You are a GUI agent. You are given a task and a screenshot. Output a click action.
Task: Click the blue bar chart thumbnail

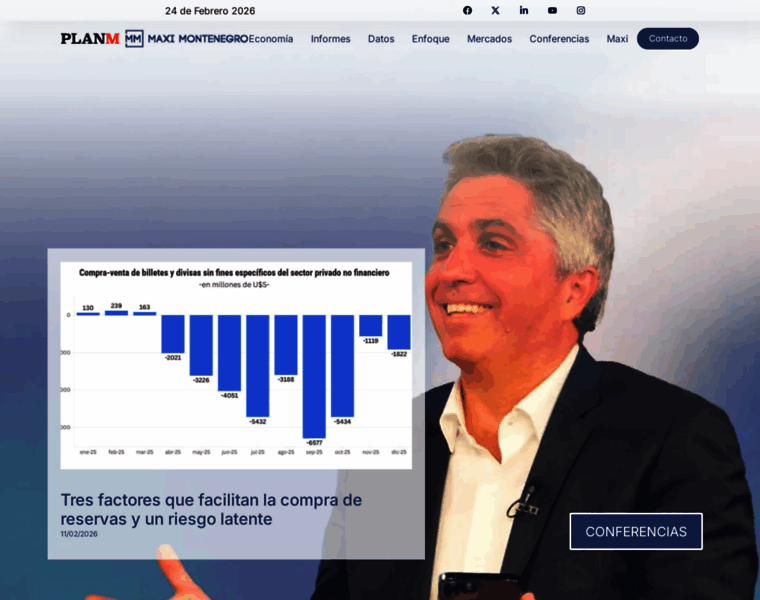236,364
